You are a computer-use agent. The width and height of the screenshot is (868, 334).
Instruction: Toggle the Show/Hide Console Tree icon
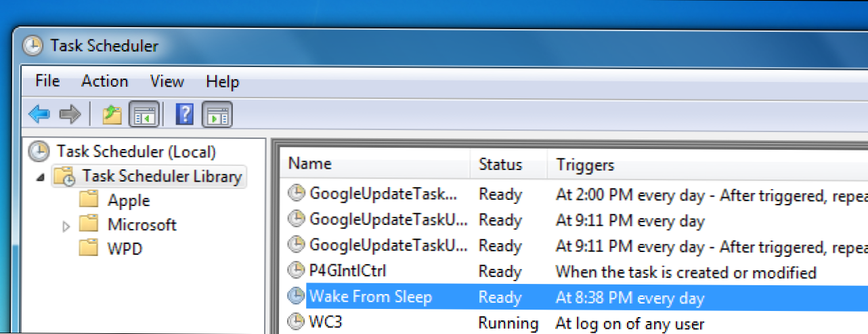(x=145, y=114)
